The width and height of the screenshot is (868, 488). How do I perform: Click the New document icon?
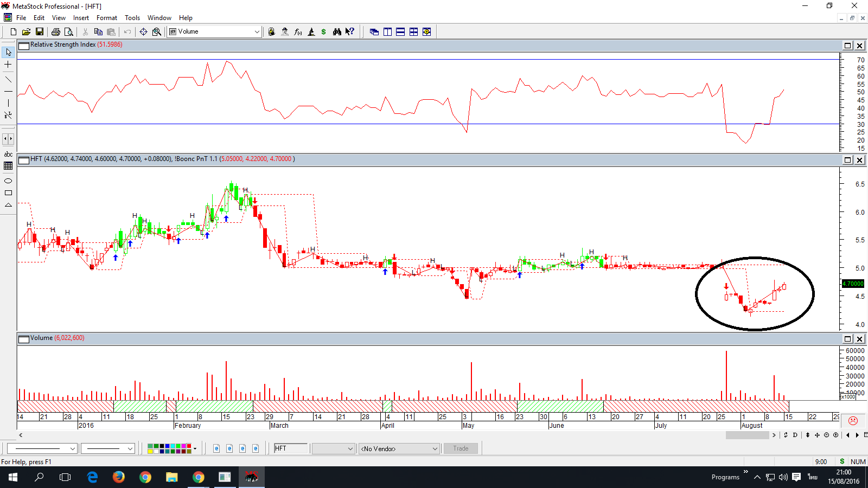14,32
